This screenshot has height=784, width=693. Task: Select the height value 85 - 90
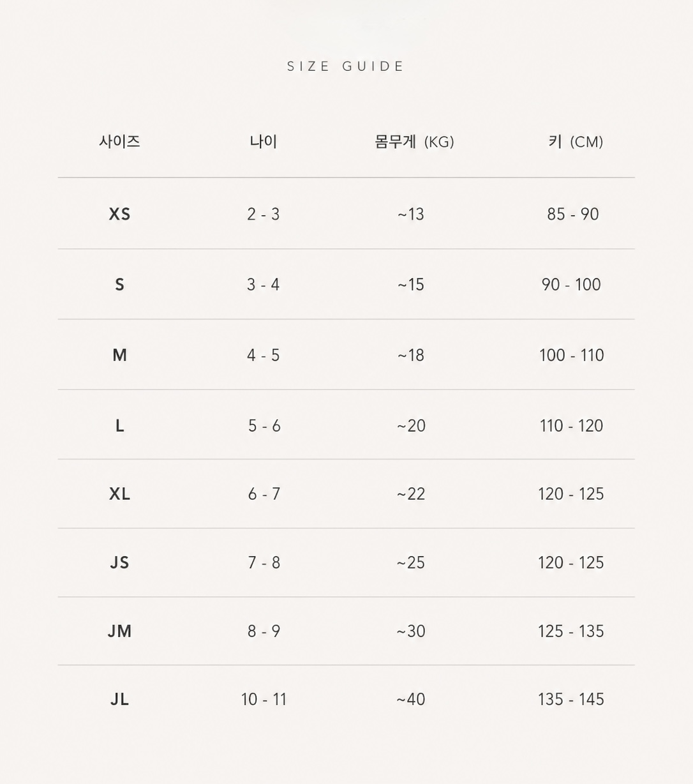pyautogui.click(x=573, y=214)
